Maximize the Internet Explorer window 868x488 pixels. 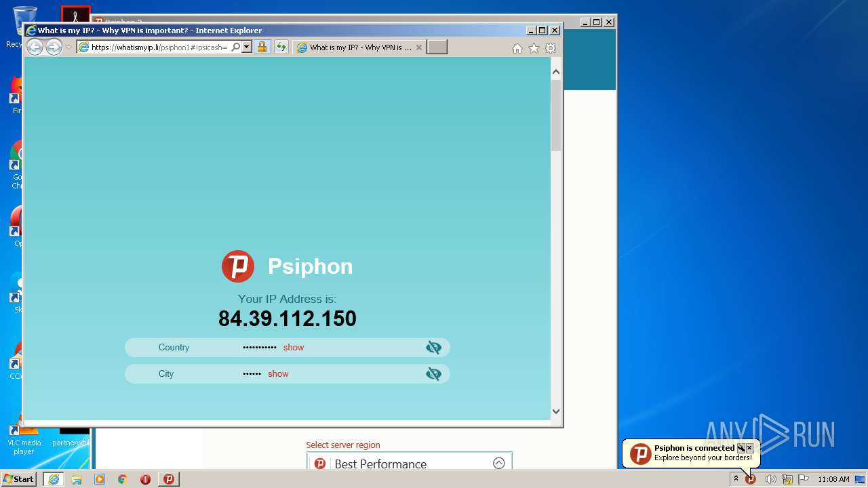click(542, 30)
